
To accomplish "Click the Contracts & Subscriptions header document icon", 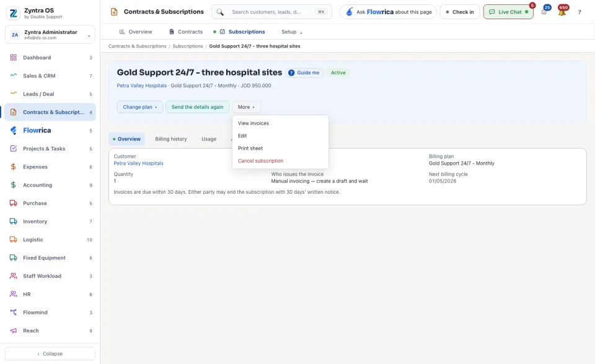I will click(114, 12).
